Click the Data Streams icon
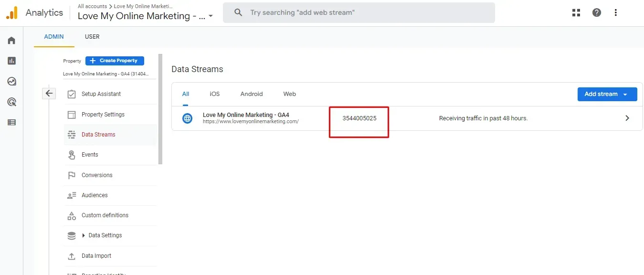The image size is (644, 275). click(x=72, y=135)
